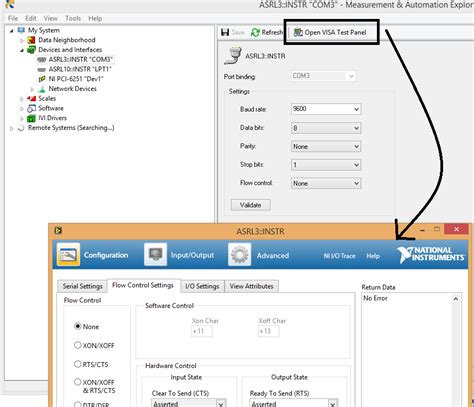This screenshot has height=407, width=474.
Task: Click the Remote Systems searching icon
Action: (21, 128)
